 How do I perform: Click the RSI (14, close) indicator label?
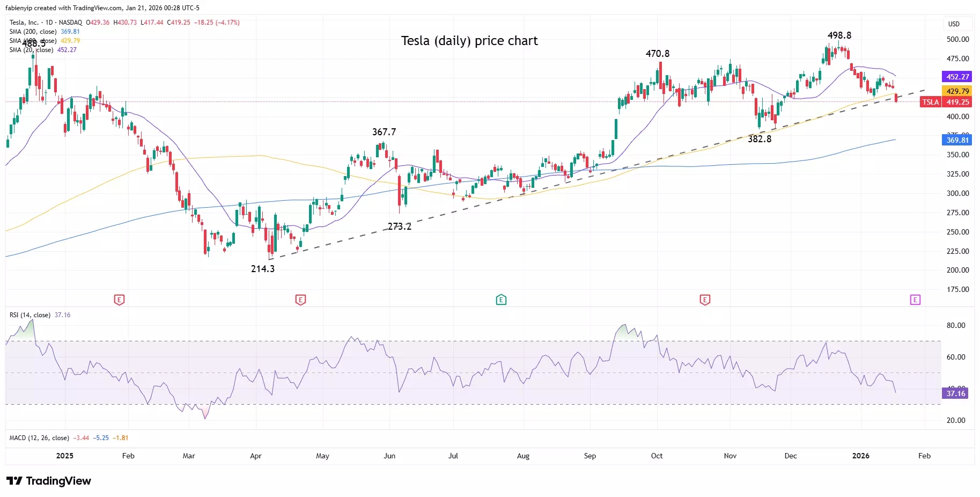(30, 315)
